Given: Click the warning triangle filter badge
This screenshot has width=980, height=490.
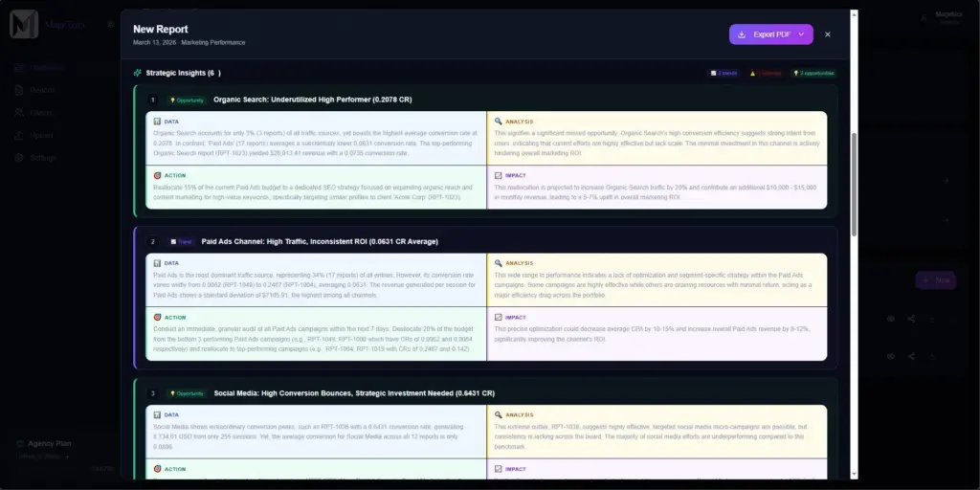Looking at the screenshot, I should (765, 73).
